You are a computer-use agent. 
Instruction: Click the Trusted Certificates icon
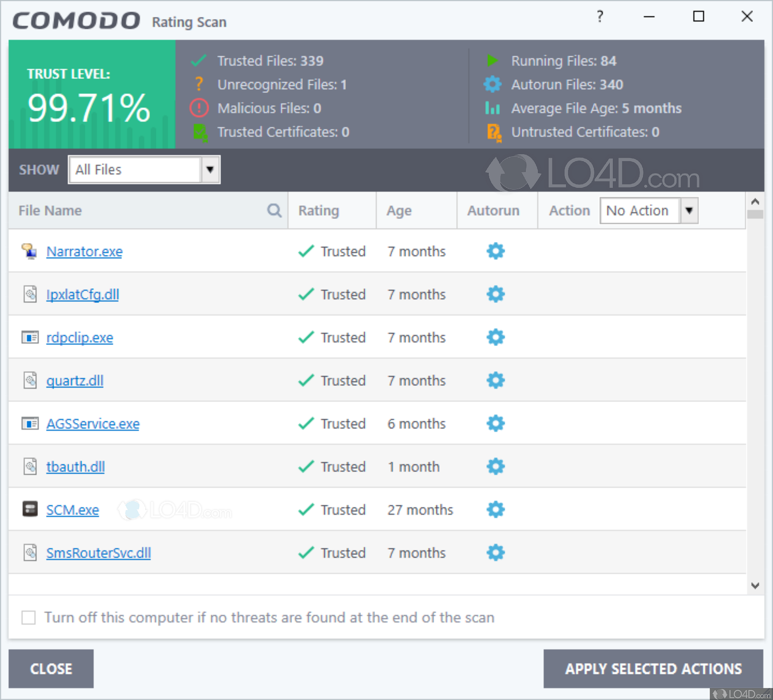pos(201,132)
